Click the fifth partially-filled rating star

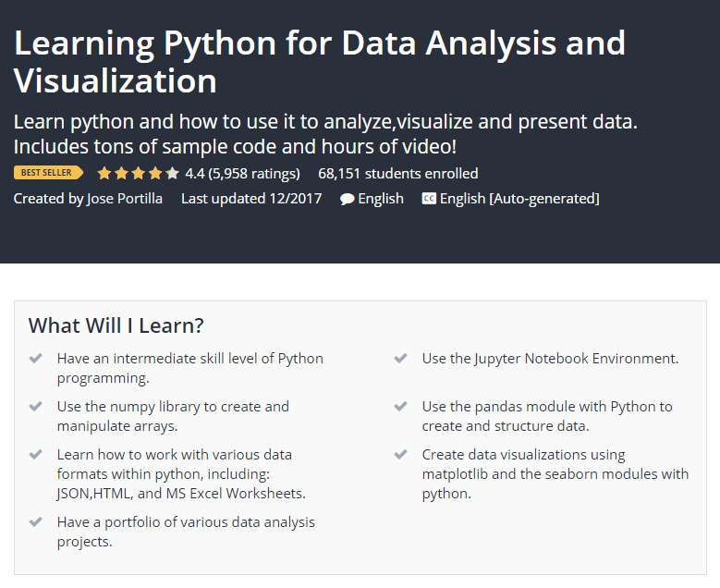click(173, 173)
